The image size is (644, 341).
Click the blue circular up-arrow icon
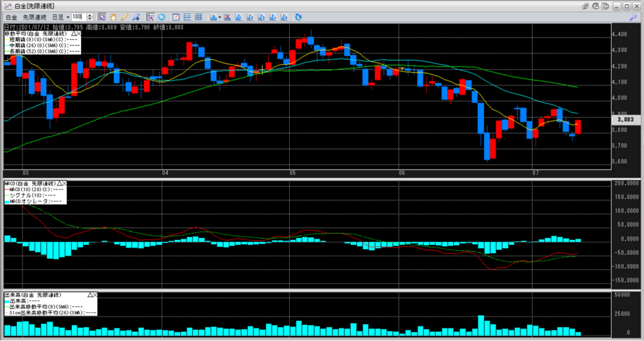click(162, 17)
